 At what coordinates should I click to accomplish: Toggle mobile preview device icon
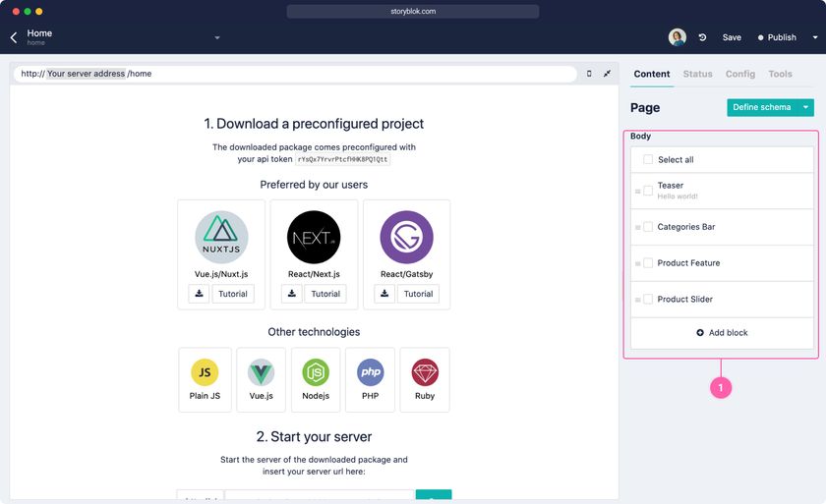click(589, 74)
